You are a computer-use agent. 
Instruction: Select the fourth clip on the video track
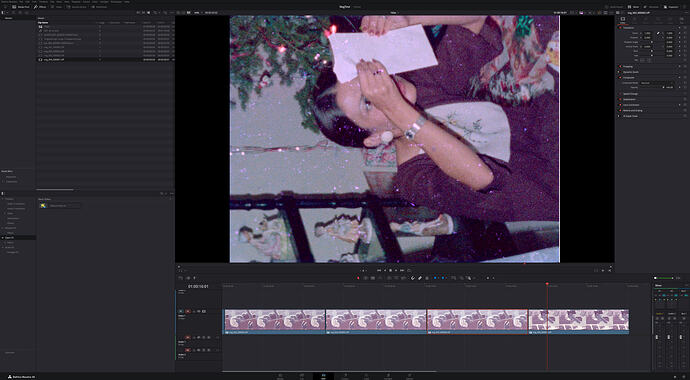[578, 322]
